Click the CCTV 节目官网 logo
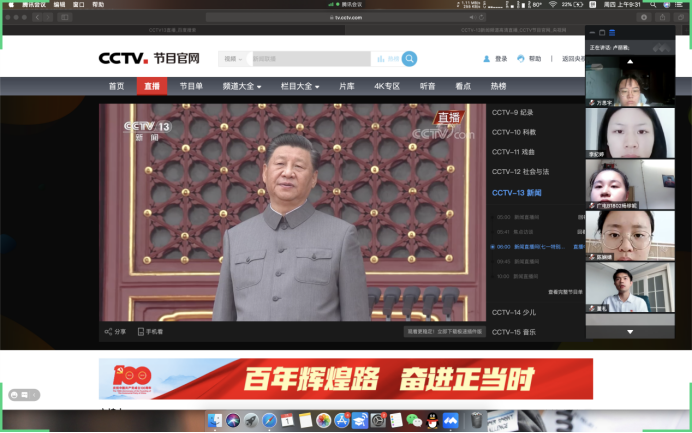The image size is (692, 433). [x=148, y=59]
